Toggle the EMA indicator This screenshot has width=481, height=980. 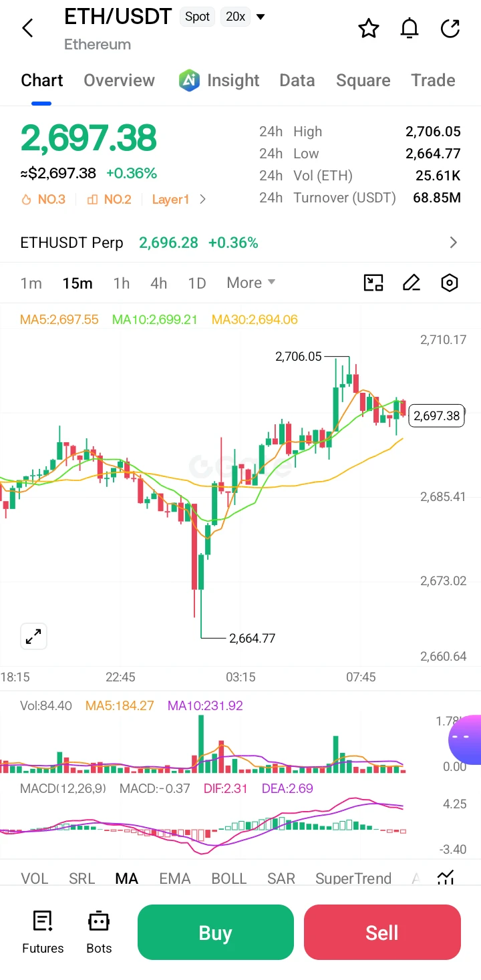tap(175, 878)
